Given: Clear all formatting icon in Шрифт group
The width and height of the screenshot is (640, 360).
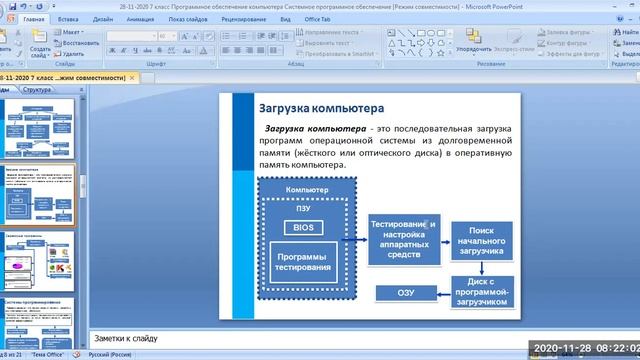Looking at the screenshot, I should click(x=209, y=36).
